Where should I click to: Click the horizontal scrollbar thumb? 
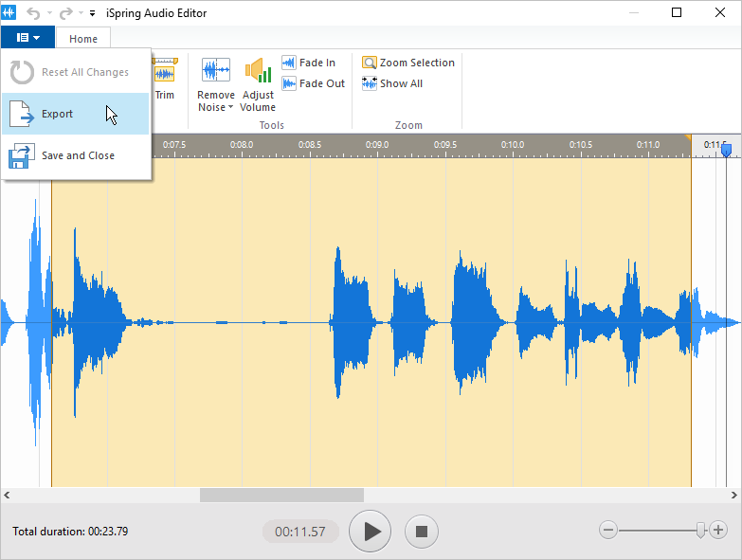281,495
